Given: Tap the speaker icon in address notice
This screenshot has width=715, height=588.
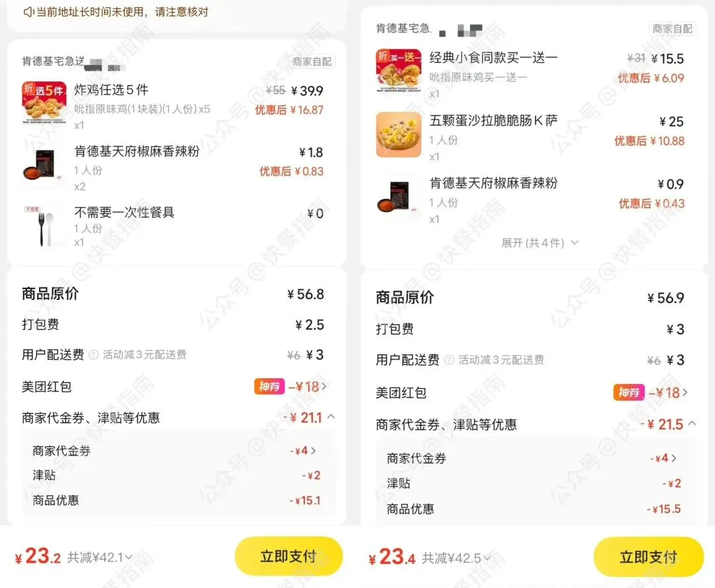Looking at the screenshot, I should (28, 12).
